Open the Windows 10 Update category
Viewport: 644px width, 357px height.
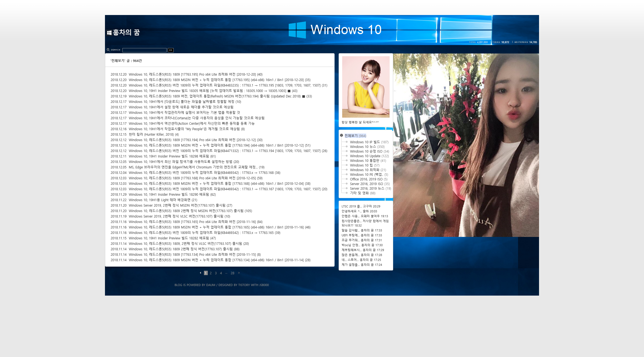click(x=365, y=156)
